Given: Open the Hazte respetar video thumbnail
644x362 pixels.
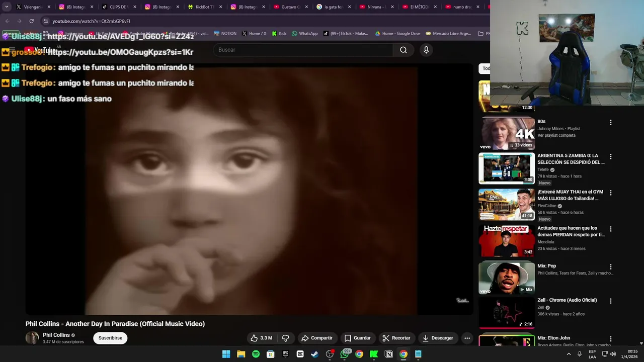Looking at the screenshot, I should (x=507, y=241).
